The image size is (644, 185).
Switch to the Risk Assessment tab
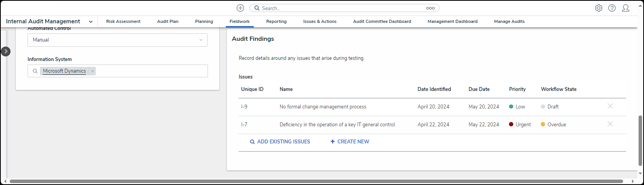123,21
